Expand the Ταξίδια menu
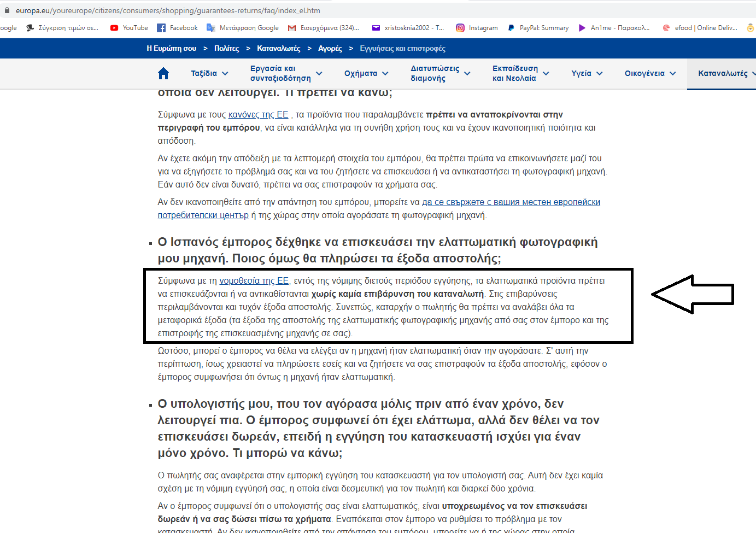 (x=209, y=73)
